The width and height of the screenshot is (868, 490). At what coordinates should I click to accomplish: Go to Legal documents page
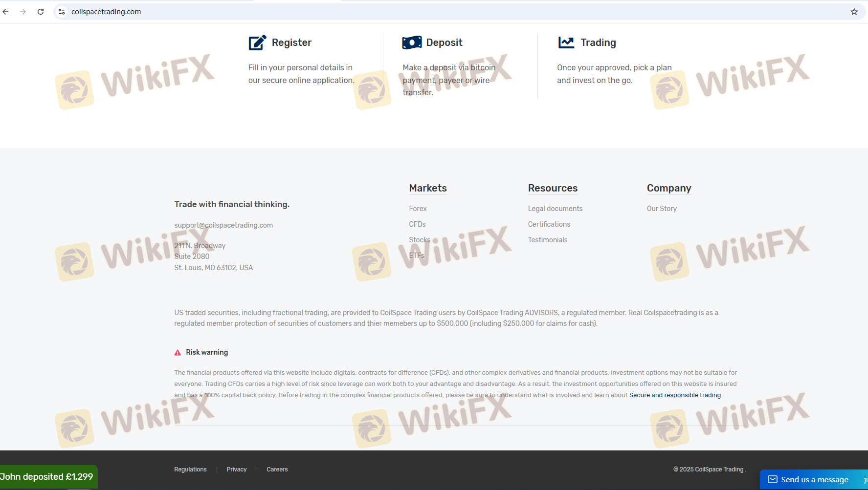555,209
